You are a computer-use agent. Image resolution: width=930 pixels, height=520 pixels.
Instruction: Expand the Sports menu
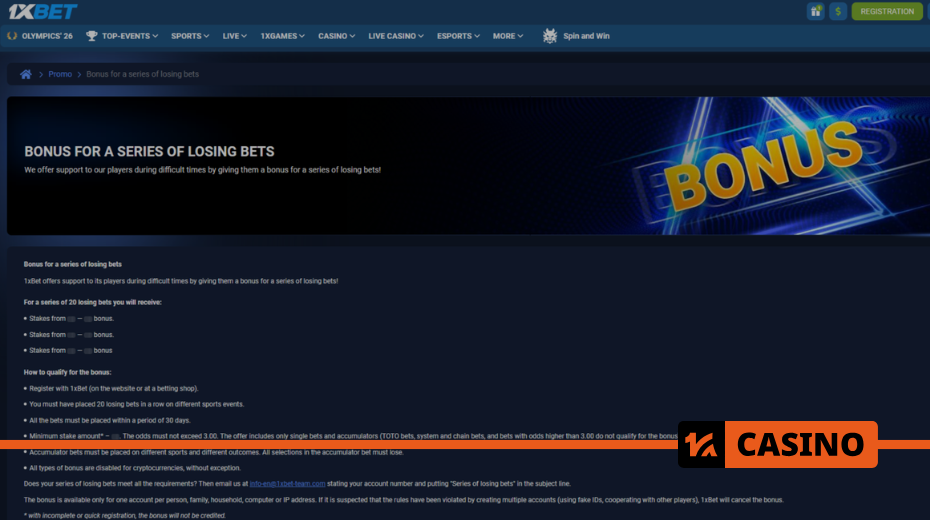click(x=190, y=36)
